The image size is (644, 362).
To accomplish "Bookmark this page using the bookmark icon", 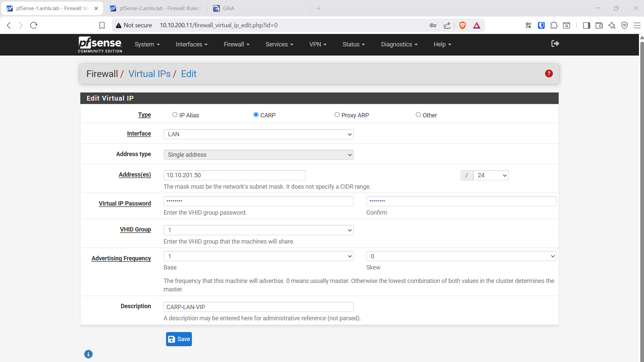I will 102,25.
